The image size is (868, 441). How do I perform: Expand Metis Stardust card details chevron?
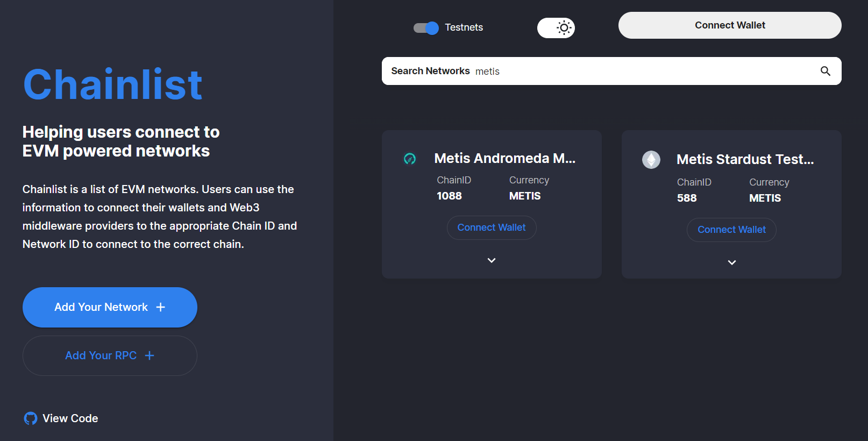click(x=732, y=262)
